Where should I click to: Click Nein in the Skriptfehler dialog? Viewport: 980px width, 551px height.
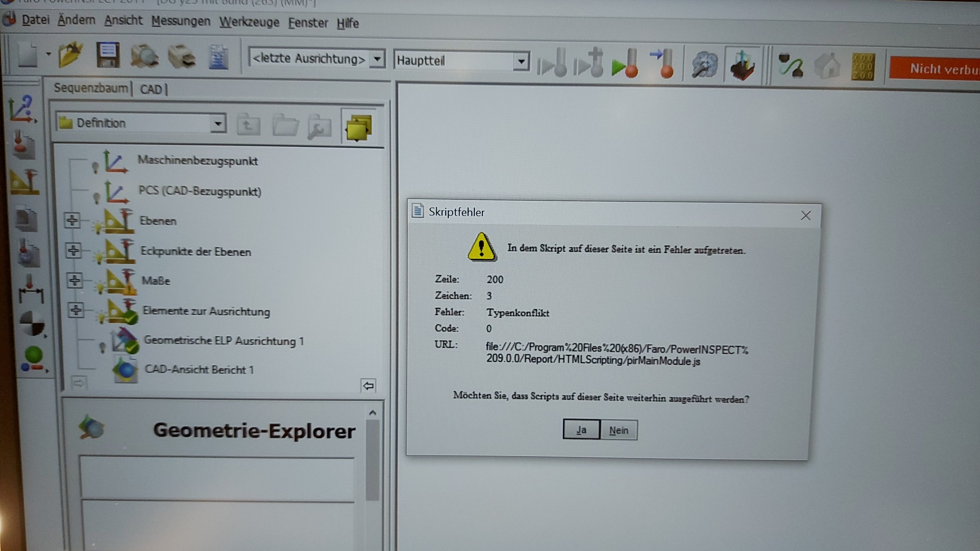(619, 429)
